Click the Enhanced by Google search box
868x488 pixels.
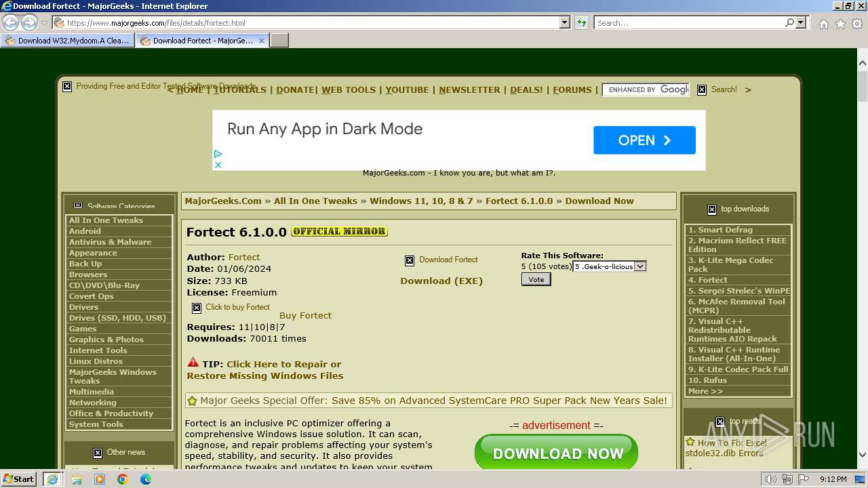[x=646, y=89]
